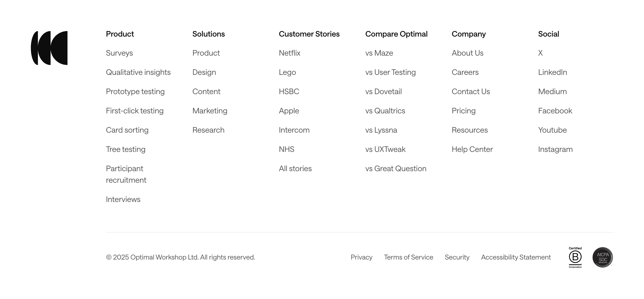
Task: Select Card sorting in footer
Action: coord(127,130)
